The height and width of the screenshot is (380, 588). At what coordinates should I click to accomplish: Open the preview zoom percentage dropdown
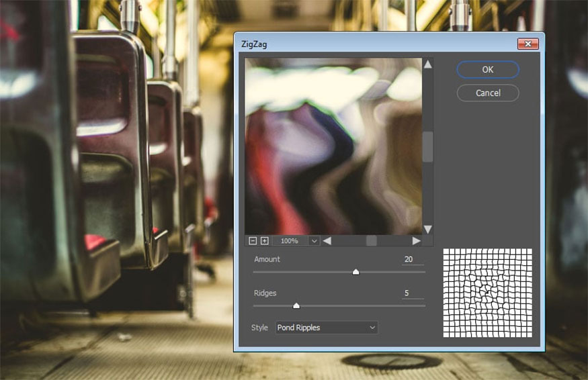[x=314, y=240]
